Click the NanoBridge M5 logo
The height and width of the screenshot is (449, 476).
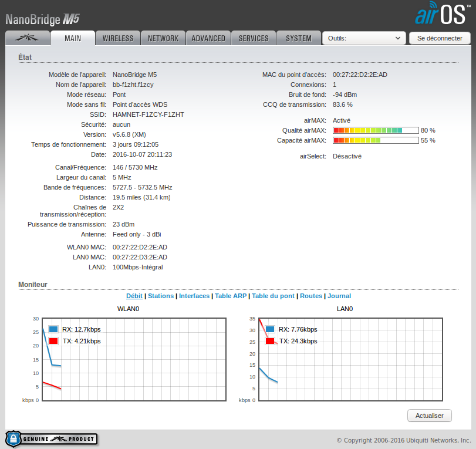pos(42,19)
